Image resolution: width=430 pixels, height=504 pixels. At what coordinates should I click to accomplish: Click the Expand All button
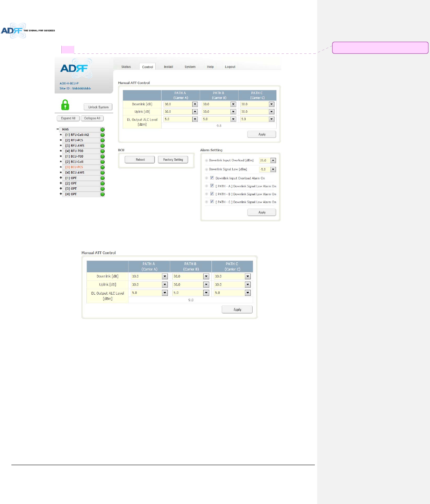[68, 118]
